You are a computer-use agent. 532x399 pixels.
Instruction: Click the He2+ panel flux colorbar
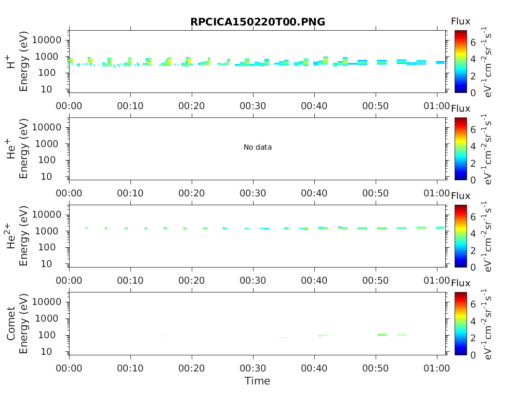(461, 236)
